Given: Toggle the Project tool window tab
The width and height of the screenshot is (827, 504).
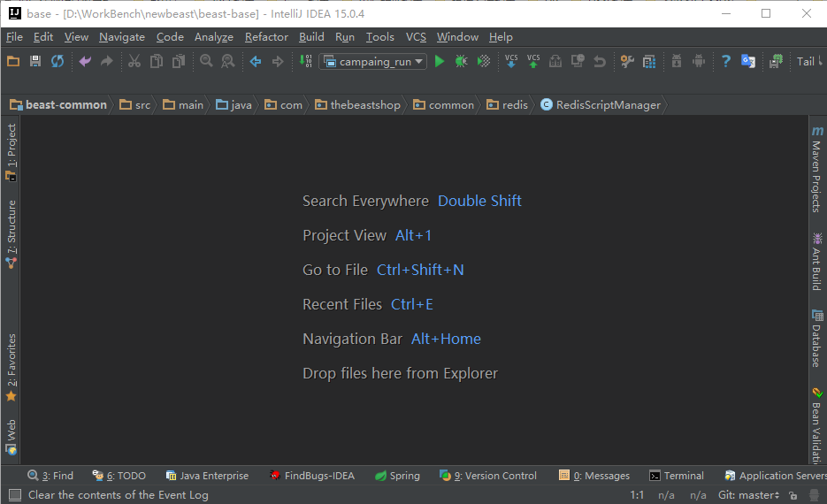Looking at the screenshot, I should pos(11,152).
